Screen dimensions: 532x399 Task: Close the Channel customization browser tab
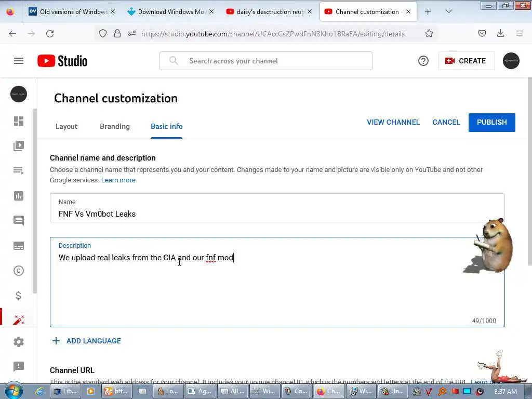click(408, 11)
